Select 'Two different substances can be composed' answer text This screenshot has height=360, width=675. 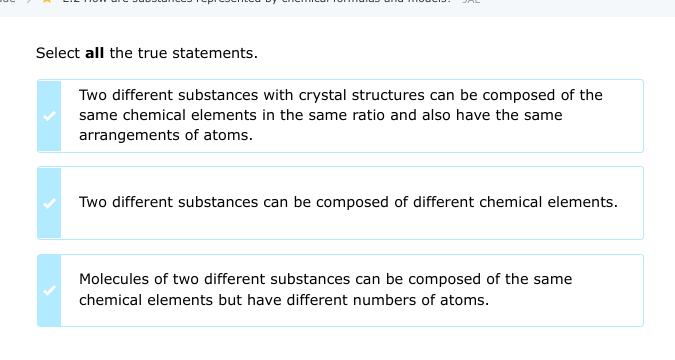click(x=348, y=202)
